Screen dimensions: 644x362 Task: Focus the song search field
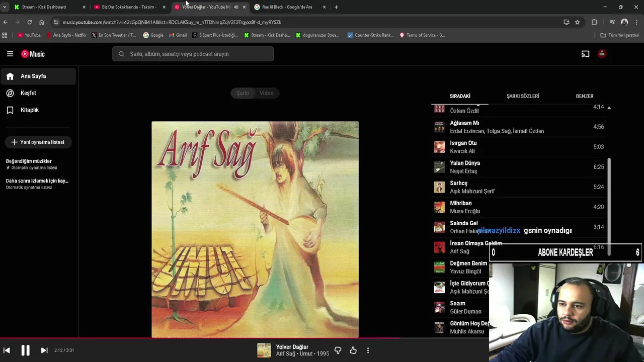[193, 54]
